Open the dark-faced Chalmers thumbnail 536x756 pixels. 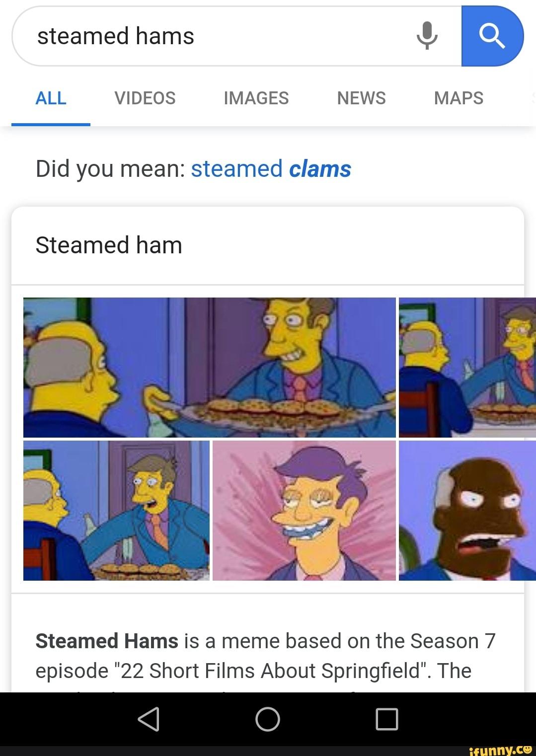tap(467, 511)
